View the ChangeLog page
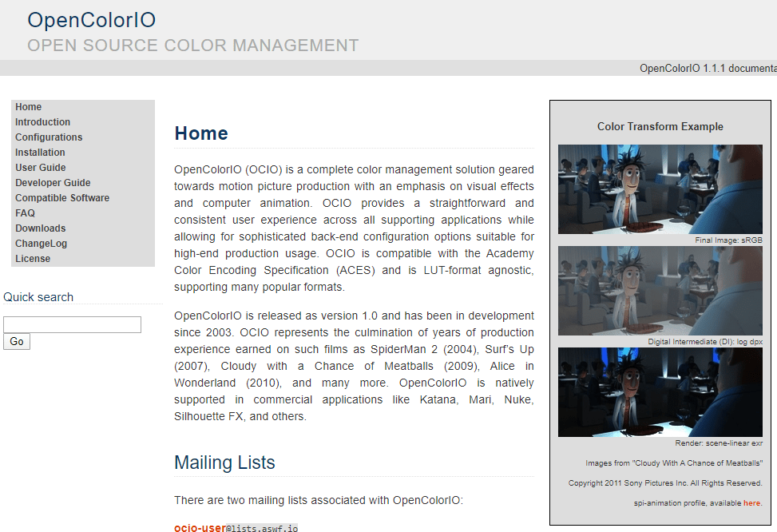777x532 pixels. coord(41,244)
